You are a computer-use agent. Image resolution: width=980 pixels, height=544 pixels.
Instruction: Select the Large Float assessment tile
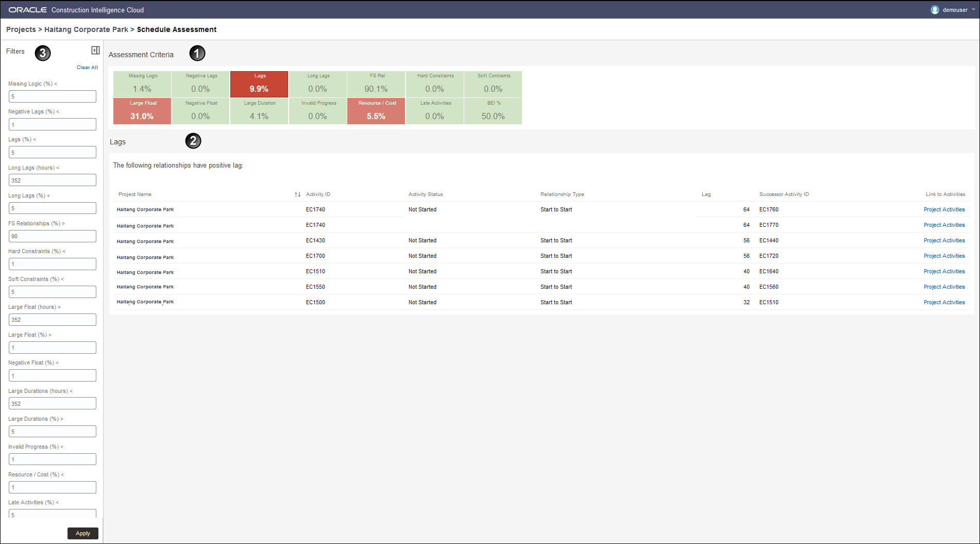coord(142,111)
